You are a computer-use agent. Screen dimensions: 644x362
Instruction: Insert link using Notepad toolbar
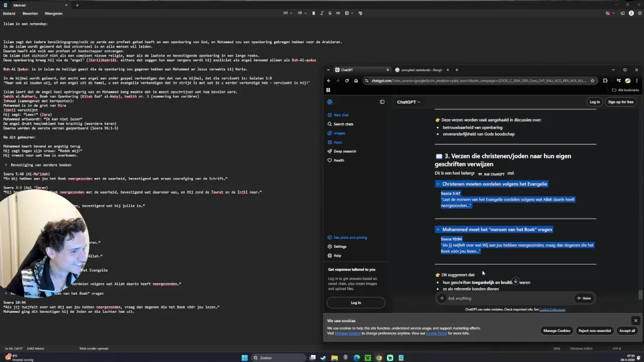(x=338, y=13)
